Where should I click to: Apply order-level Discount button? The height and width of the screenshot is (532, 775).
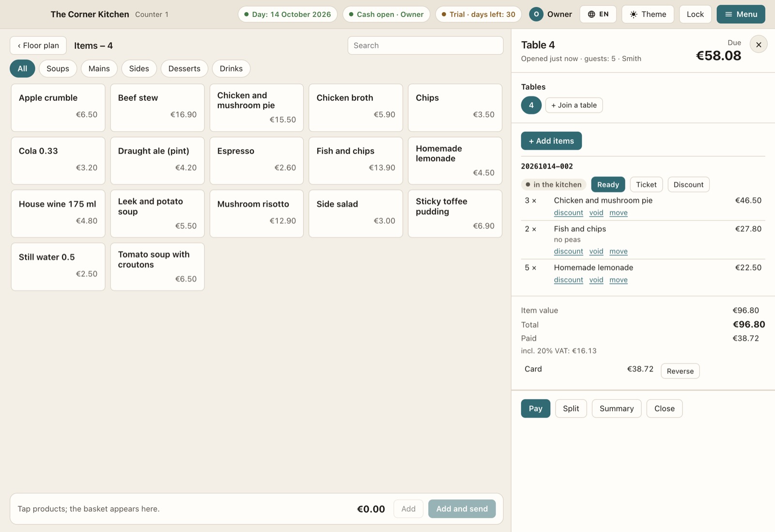pyautogui.click(x=688, y=185)
